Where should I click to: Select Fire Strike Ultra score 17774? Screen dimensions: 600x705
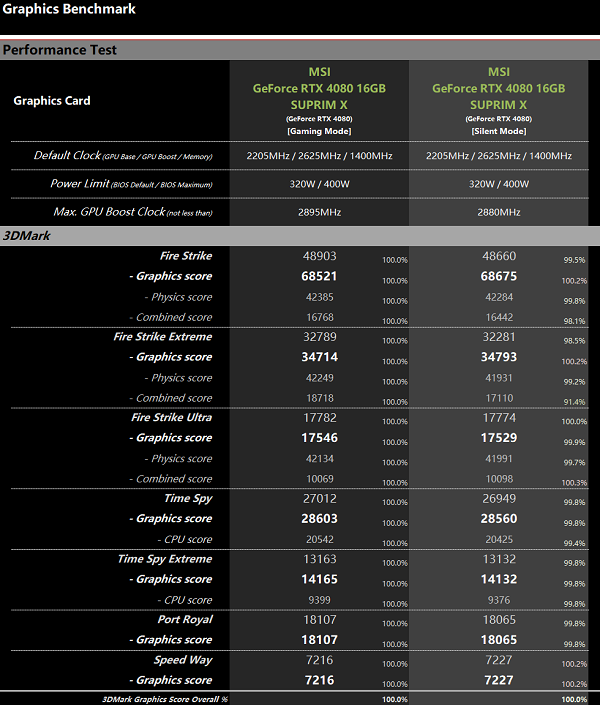(499, 418)
